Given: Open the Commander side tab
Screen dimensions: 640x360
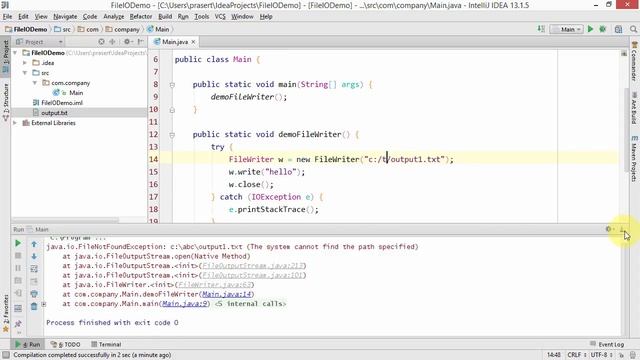Looking at the screenshot, I should point(634,61).
